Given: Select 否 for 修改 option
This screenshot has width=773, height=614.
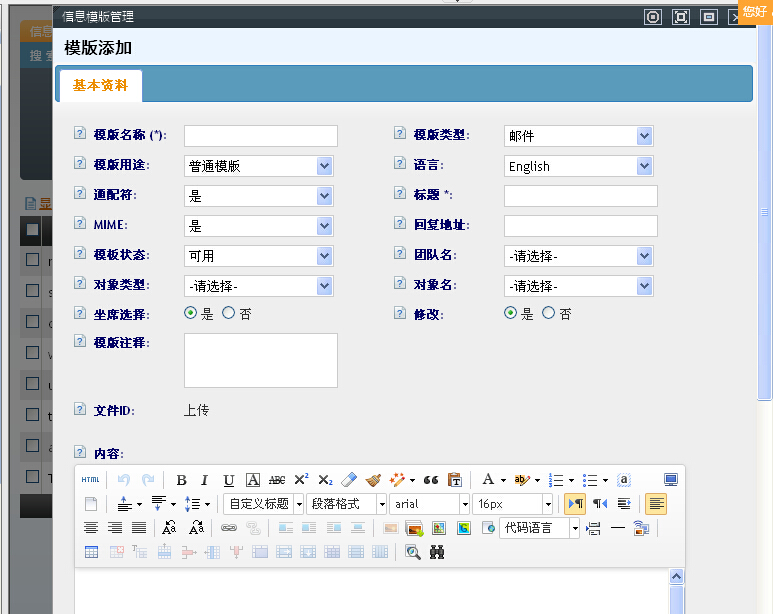Looking at the screenshot, I should coord(548,313).
